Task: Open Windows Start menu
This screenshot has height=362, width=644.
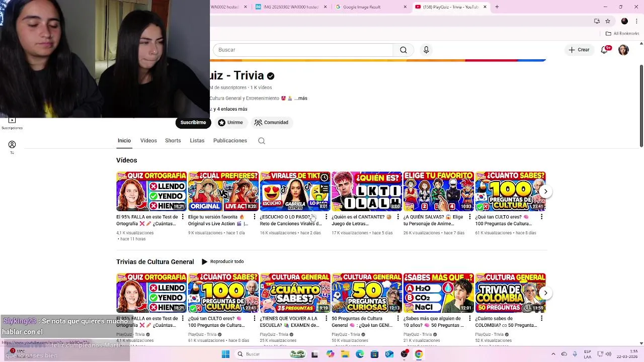Action: pyautogui.click(x=225, y=354)
